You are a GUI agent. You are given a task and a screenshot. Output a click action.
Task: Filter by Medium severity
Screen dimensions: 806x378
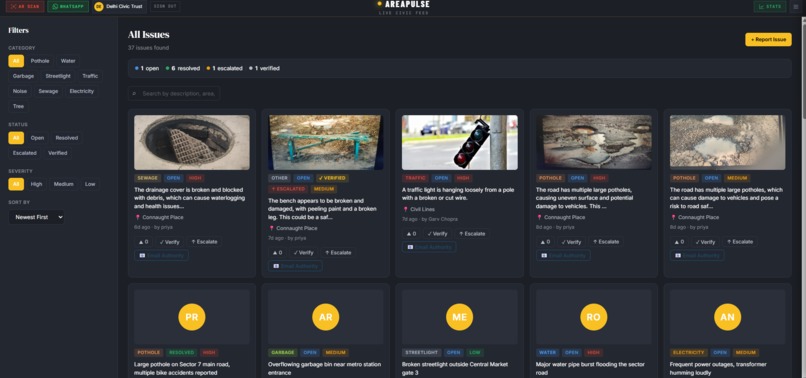[x=64, y=184]
